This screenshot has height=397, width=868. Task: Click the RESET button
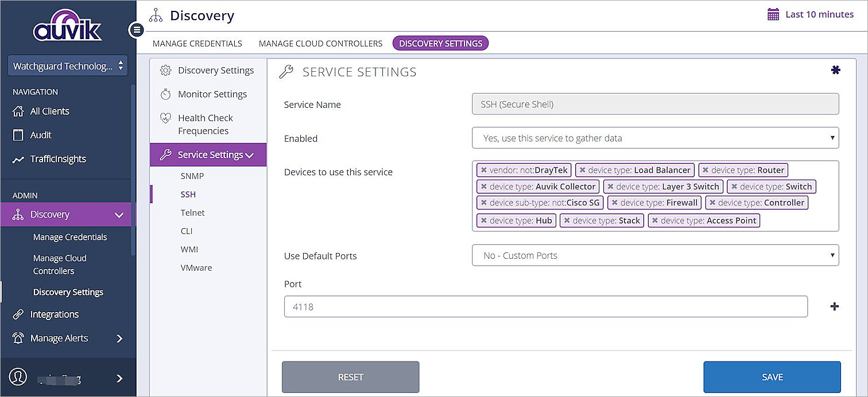coord(350,377)
